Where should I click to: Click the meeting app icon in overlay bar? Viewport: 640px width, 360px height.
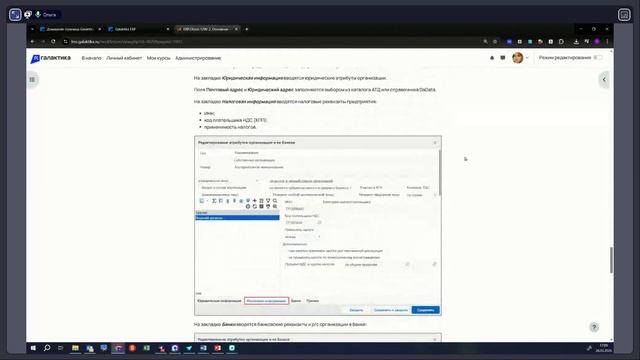(15, 15)
